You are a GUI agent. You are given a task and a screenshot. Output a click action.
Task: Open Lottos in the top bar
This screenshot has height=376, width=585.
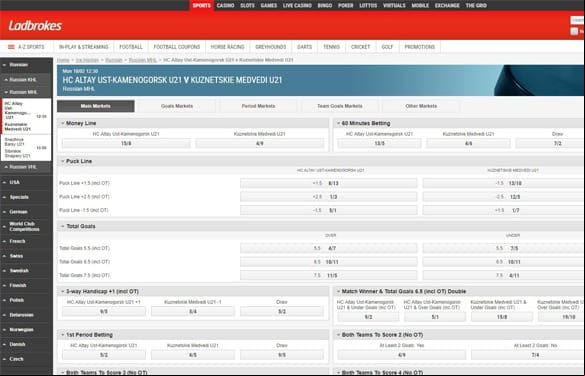click(368, 5)
